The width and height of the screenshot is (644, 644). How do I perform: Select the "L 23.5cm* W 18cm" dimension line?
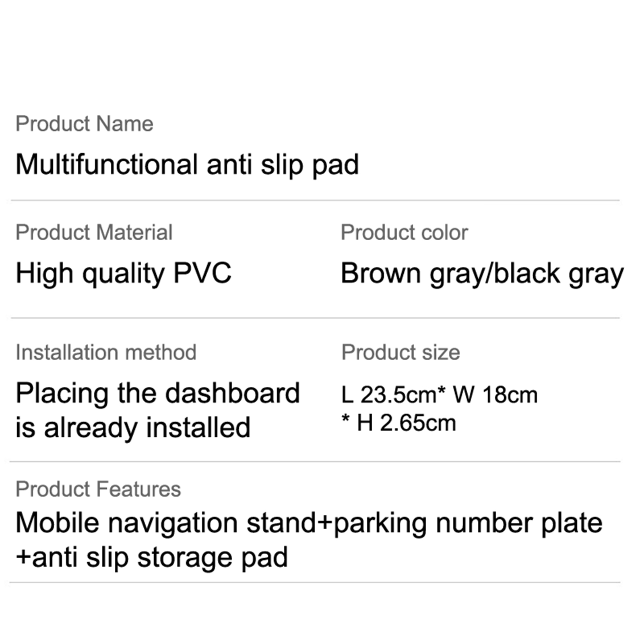coord(439,394)
